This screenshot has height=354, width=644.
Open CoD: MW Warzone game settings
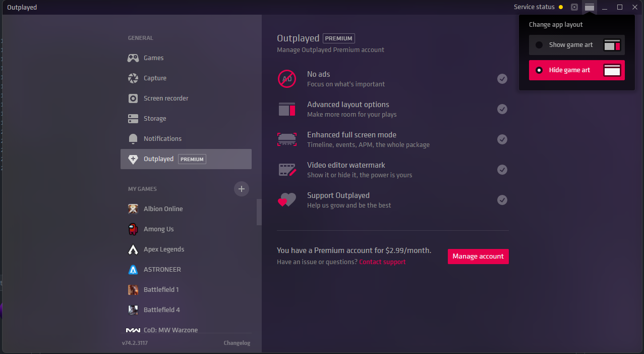click(x=186, y=329)
